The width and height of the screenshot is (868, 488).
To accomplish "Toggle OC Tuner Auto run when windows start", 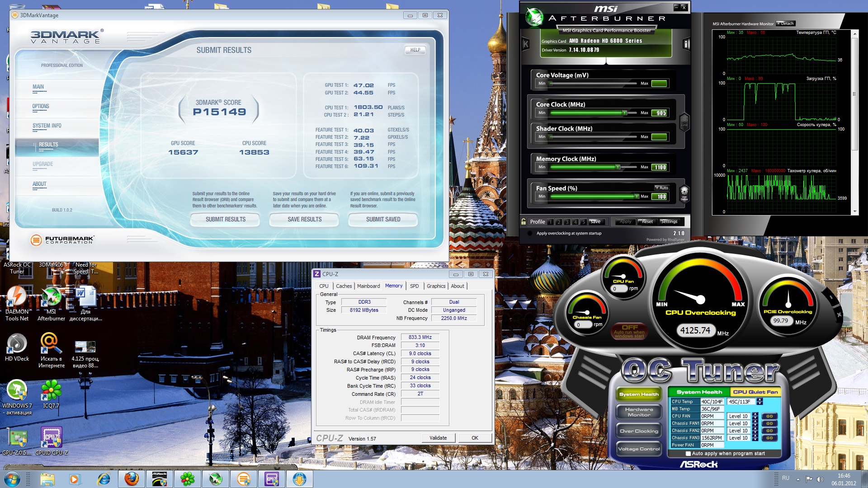I will click(x=629, y=331).
